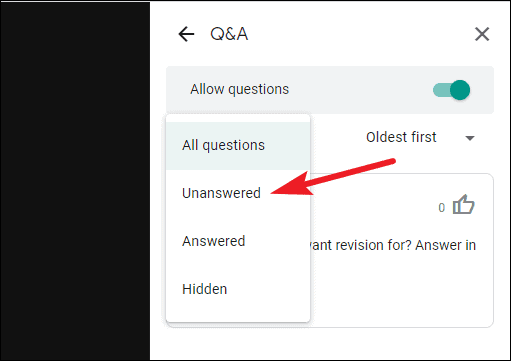Close the Q&A panel with the X
511x361 pixels.
click(x=482, y=34)
